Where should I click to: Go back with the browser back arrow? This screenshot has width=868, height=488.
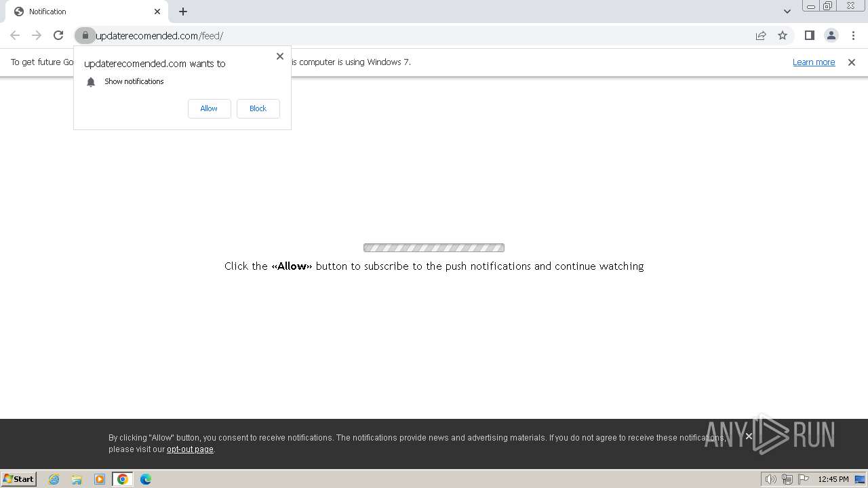15,35
